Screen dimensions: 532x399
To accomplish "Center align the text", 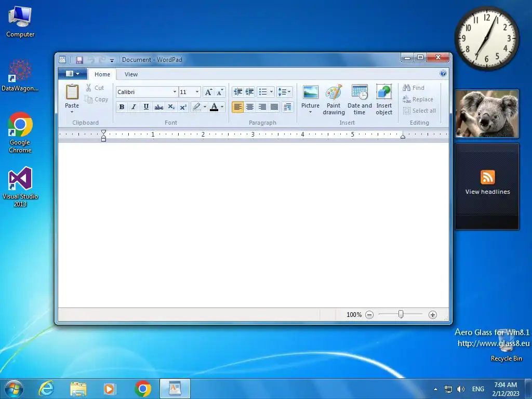I will 250,107.
